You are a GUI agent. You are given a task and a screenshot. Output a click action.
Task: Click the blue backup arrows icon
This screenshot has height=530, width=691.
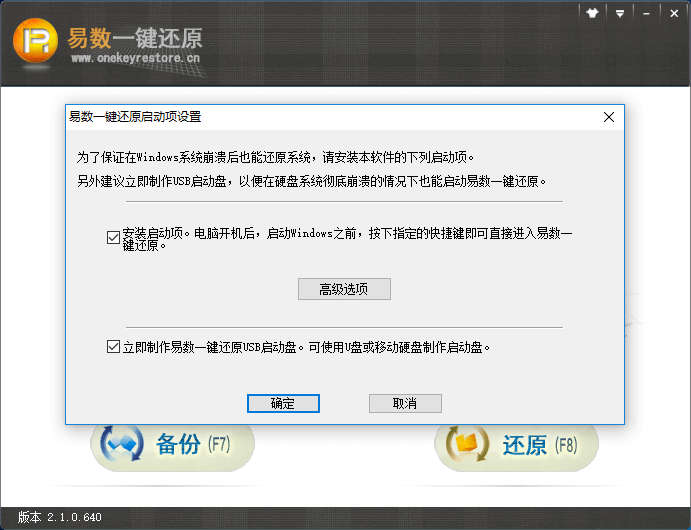pyautogui.click(x=122, y=443)
